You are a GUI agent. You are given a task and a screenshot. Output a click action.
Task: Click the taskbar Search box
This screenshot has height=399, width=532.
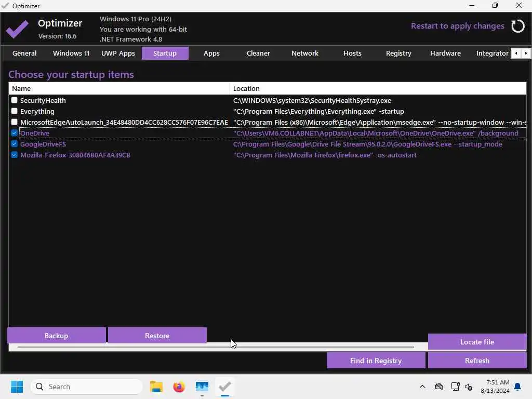click(x=87, y=387)
